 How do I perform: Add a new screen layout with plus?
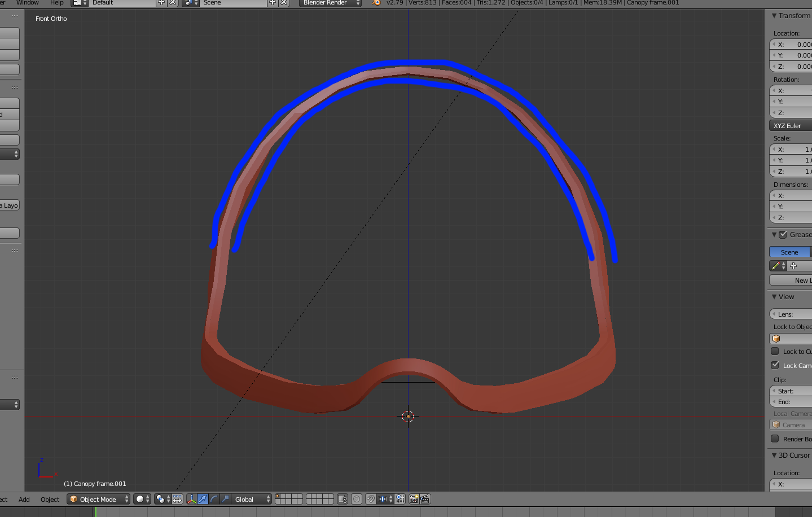coord(161,3)
